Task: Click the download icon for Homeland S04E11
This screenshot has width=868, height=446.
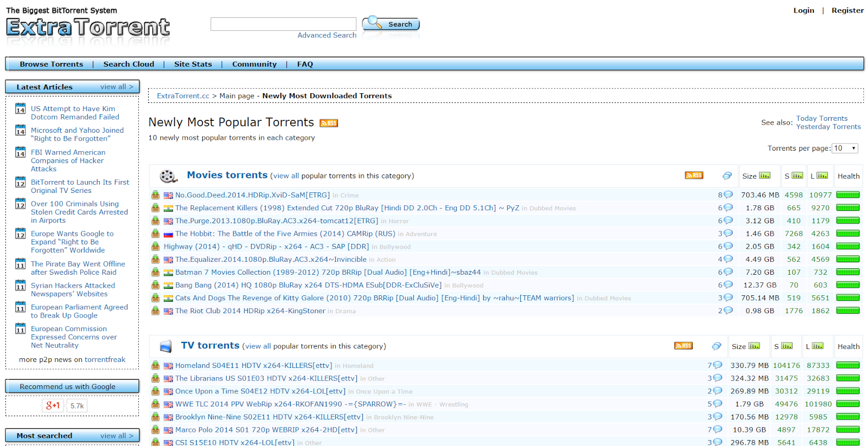Action: 156,366
